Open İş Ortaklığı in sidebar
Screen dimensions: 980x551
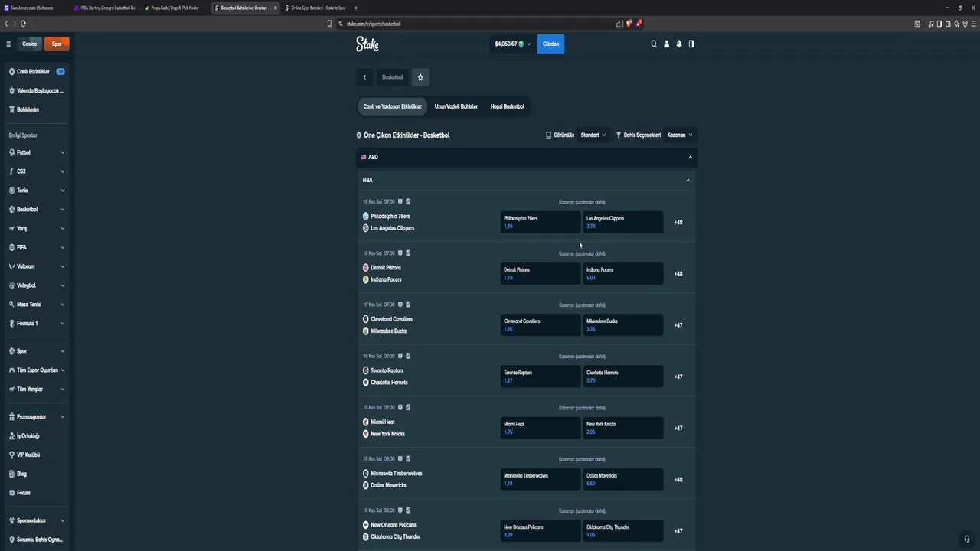point(37,436)
